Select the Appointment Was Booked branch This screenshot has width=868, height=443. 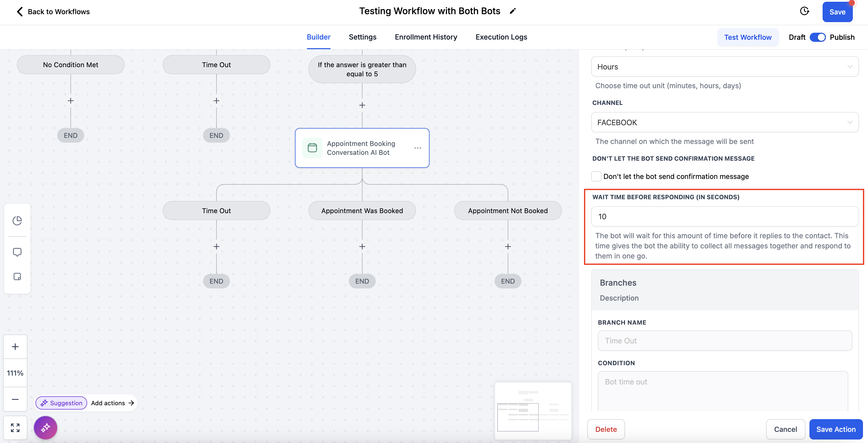pyautogui.click(x=362, y=211)
